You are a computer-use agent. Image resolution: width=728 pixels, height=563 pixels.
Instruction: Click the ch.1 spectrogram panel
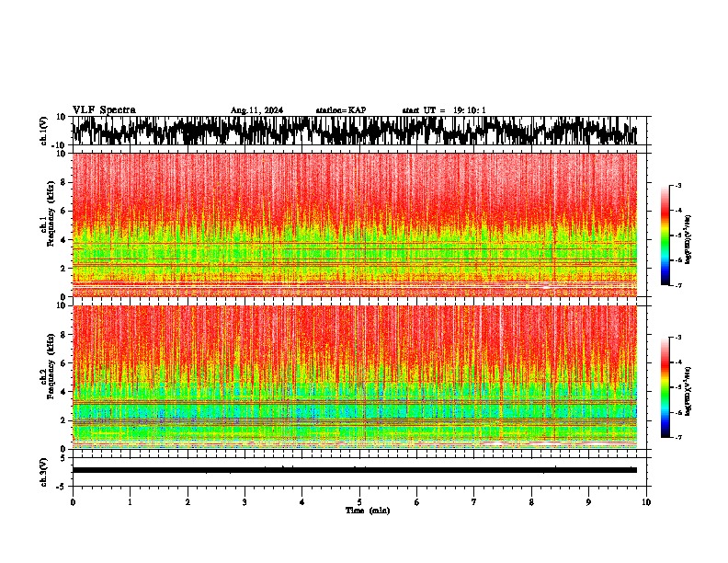tap(355, 224)
